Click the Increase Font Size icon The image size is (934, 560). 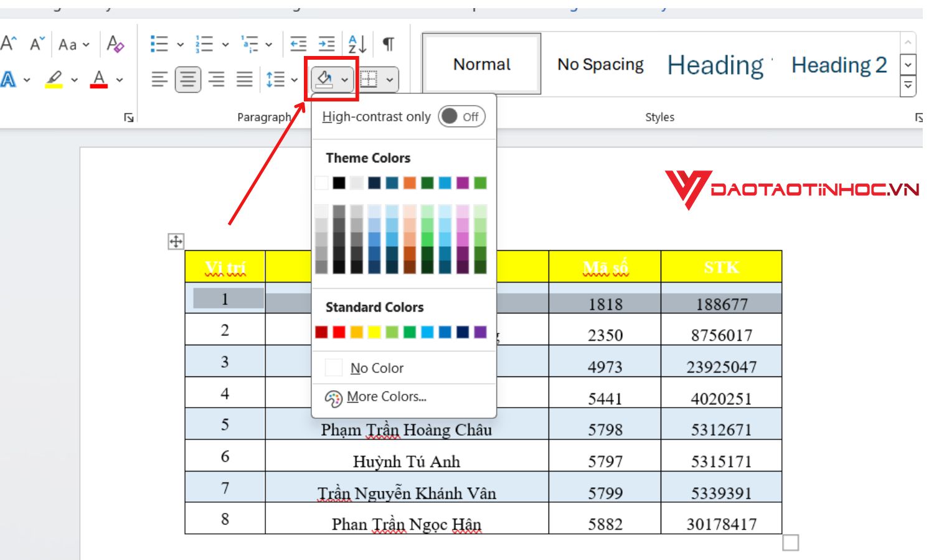(9, 44)
